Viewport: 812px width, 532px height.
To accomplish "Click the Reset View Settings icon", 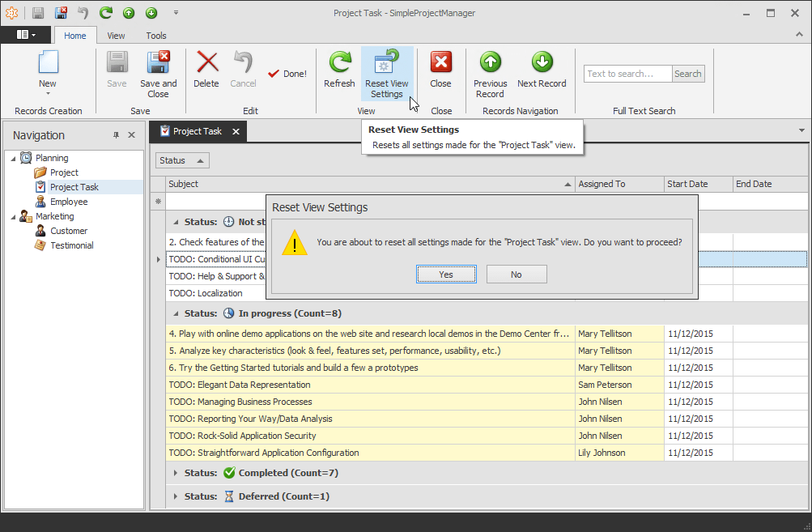I will [387, 63].
